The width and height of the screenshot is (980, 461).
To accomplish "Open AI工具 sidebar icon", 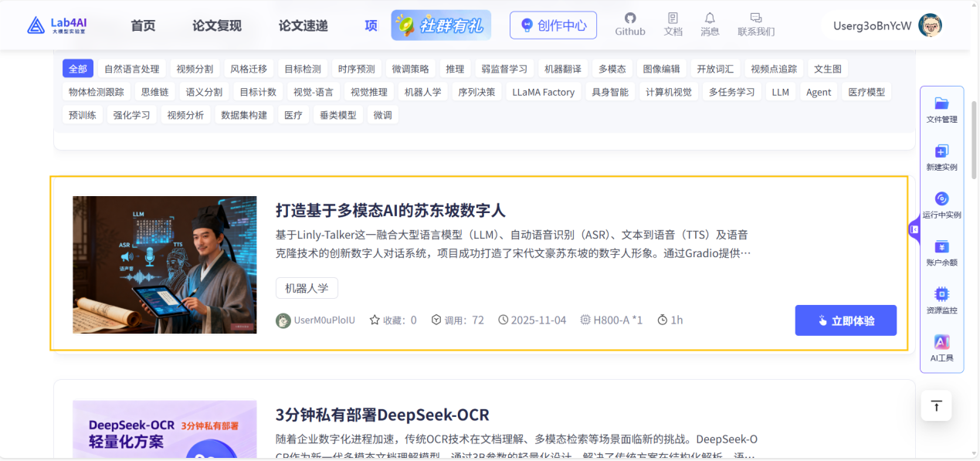I will (941, 348).
